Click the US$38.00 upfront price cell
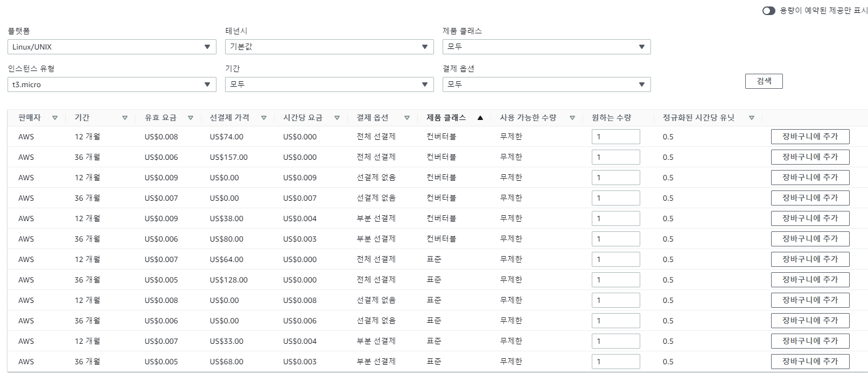 coord(227,218)
